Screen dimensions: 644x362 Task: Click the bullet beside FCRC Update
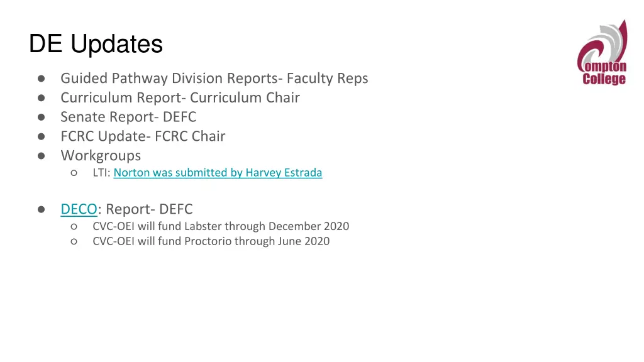41,136
